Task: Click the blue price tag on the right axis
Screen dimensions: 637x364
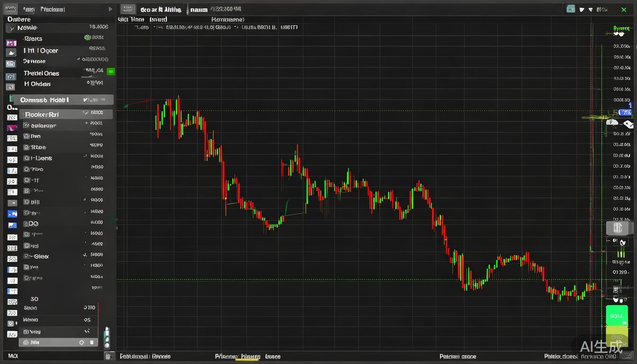Action: click(626, 112)
